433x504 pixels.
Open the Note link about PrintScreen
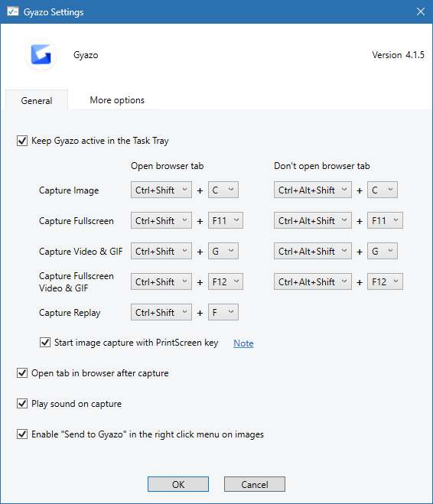pos(243,343)
